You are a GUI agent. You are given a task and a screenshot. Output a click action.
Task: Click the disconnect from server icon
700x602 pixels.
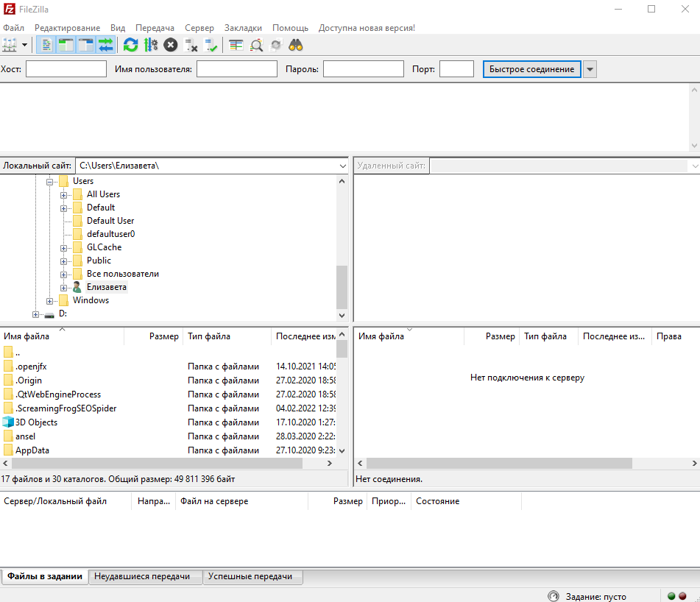[191, 45]
